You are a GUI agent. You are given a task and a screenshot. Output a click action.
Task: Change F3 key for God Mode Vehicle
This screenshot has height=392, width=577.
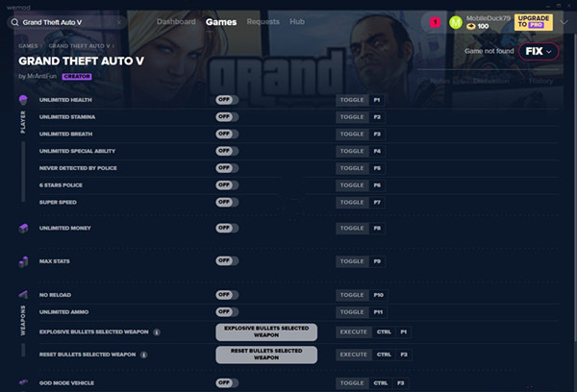[401, 383]
